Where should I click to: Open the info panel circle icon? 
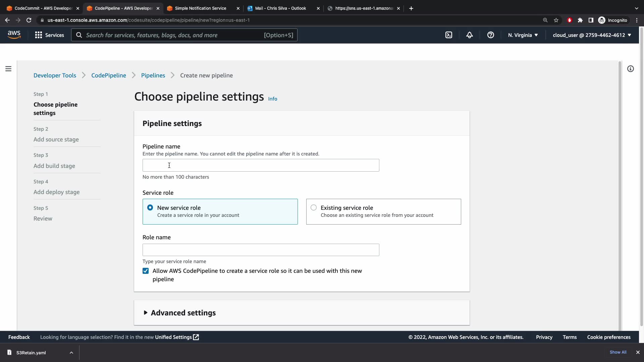pyautogui.click(x=631, y=69)
